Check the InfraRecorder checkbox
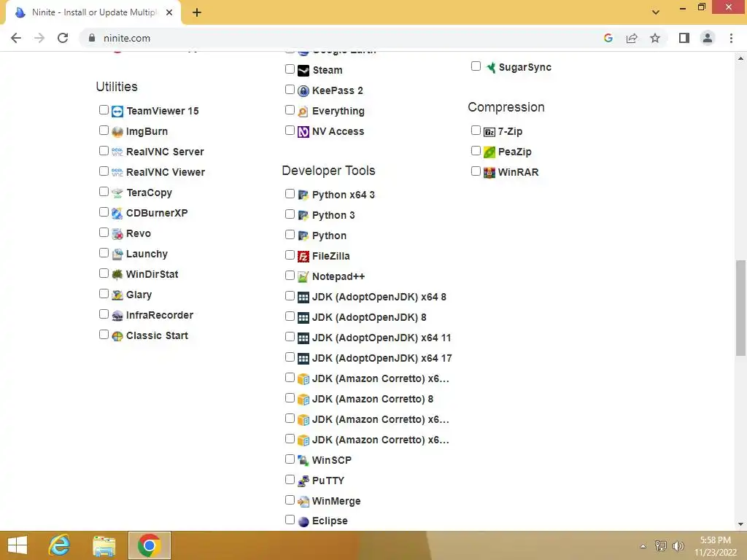 click(x=104, y=314)
